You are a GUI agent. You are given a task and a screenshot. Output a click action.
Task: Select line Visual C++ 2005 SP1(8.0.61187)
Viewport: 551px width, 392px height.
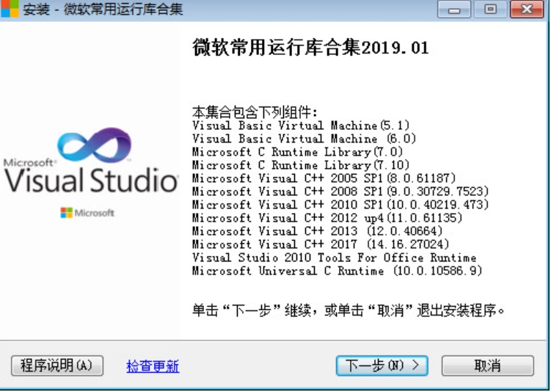(x=324, y=178)
